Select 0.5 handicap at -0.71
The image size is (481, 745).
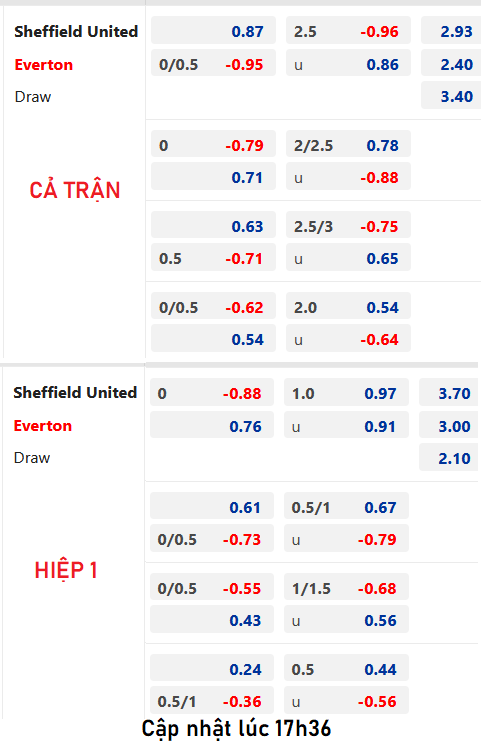coord(213,258)
